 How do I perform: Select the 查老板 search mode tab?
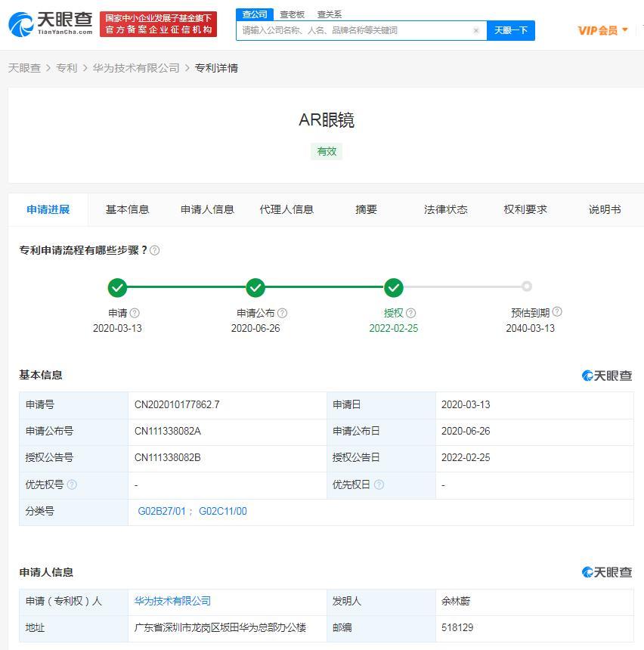(x=292, y=14)
